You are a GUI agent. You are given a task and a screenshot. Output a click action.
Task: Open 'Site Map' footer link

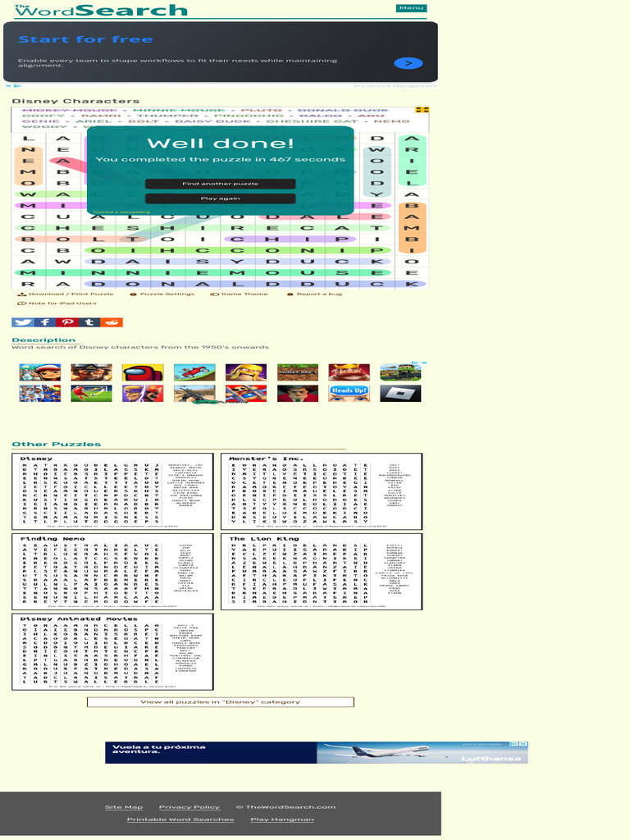point(124,807)
